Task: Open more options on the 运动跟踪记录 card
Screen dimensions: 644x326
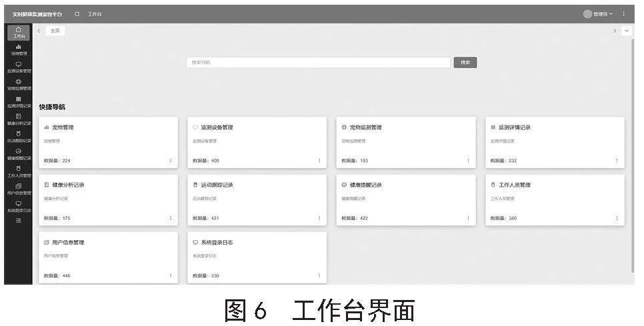Action: pyautogui.click(x=319, y=218)
